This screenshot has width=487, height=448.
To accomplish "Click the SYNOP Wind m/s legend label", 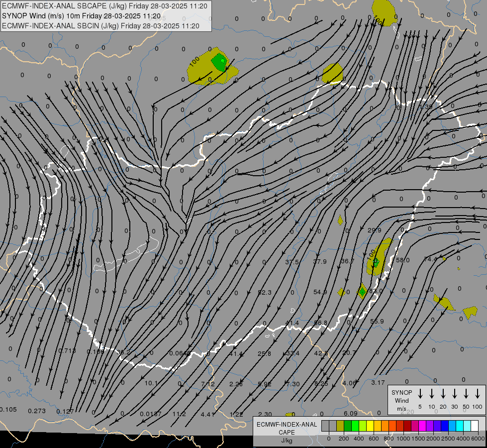I will [401, 401].
